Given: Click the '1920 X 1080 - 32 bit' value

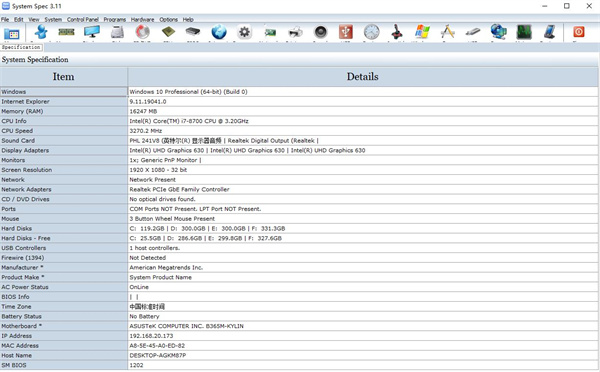Looking at the screenshot, I should tap(158, 170).
